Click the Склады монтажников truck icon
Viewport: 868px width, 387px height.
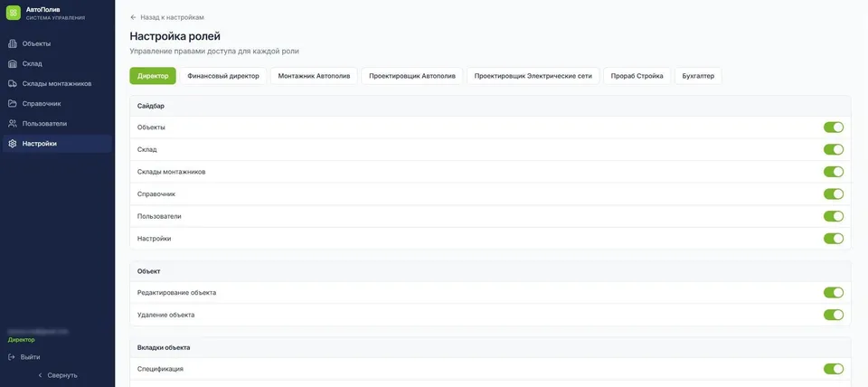12,83
